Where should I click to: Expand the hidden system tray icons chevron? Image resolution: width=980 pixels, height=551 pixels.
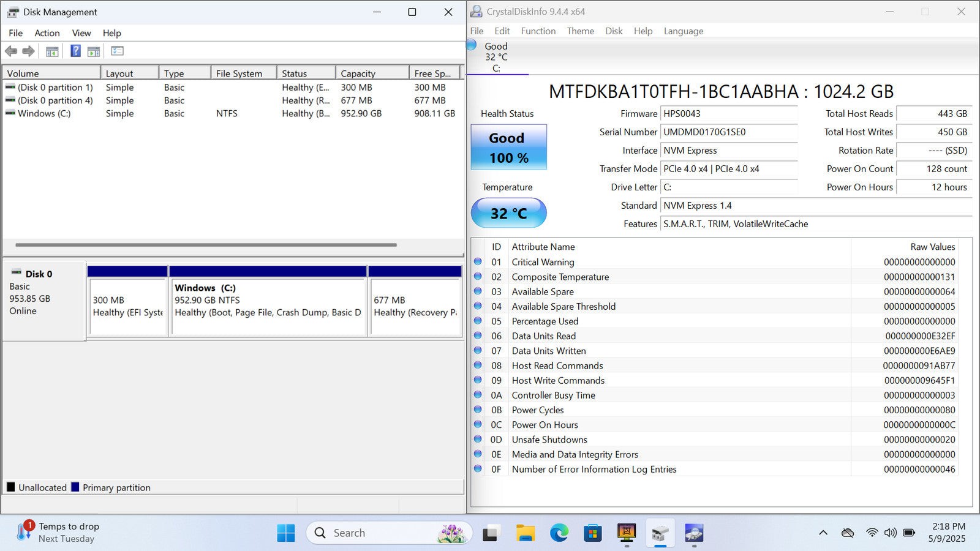coord(823,533)
